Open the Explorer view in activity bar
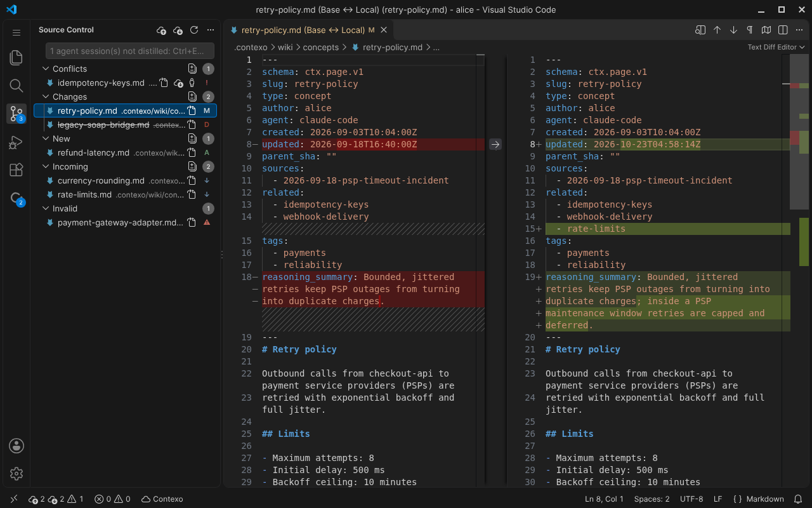 click(16, 58)
